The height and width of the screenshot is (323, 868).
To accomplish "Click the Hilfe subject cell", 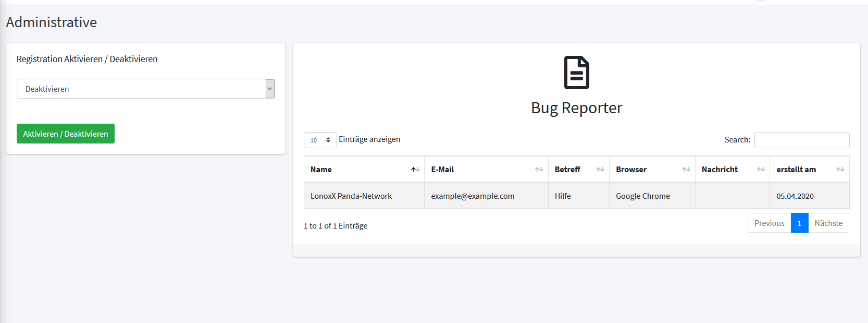I will [x=563, y=196].
